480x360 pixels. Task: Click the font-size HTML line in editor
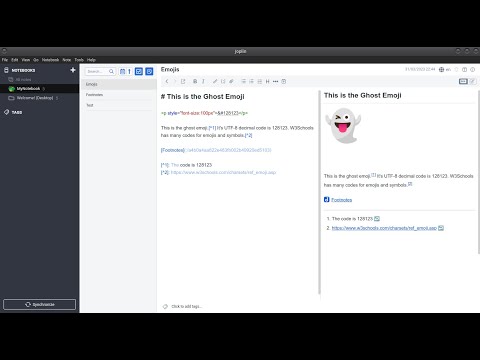click(204, 113)
